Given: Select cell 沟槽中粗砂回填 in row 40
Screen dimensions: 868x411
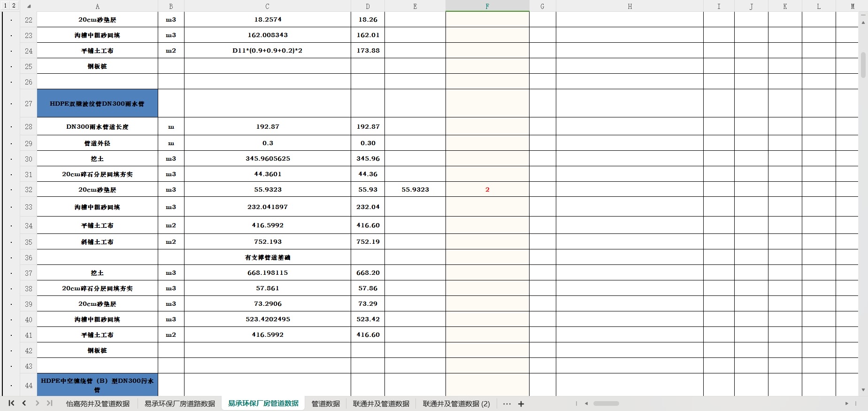Looking at the screenshot, I should [98, 319].
